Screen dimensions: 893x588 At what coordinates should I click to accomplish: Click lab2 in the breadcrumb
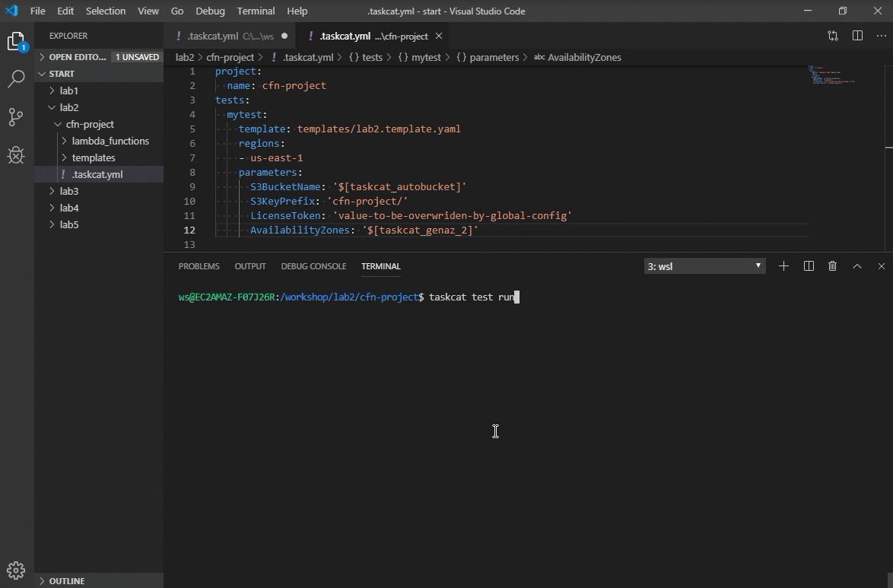[185, 57]
